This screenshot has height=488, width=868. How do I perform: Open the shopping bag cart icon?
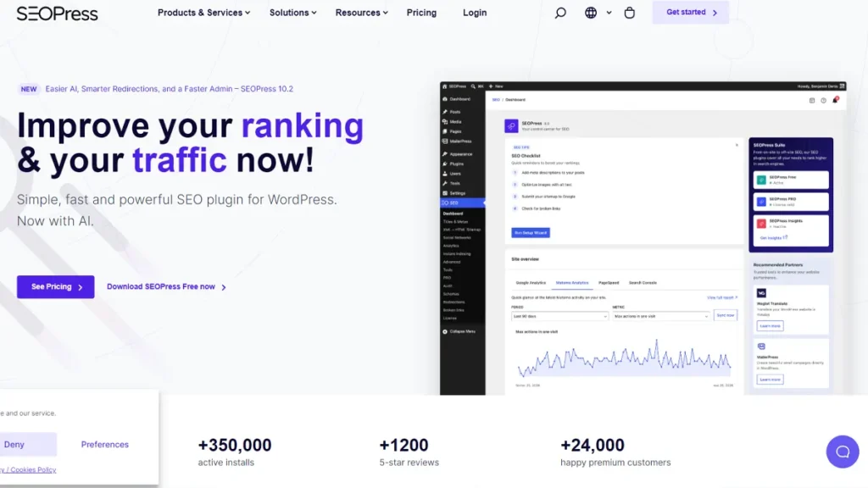[x=630, y=13]
